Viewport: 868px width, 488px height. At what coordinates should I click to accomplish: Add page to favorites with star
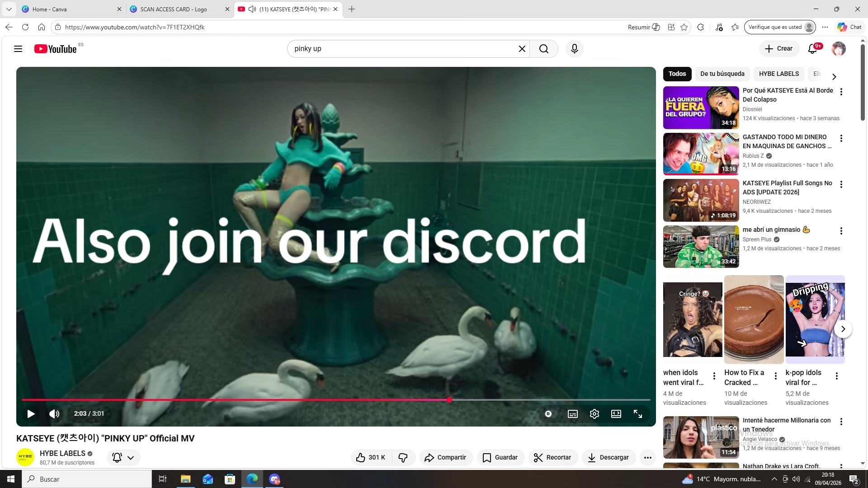point(684,27)
